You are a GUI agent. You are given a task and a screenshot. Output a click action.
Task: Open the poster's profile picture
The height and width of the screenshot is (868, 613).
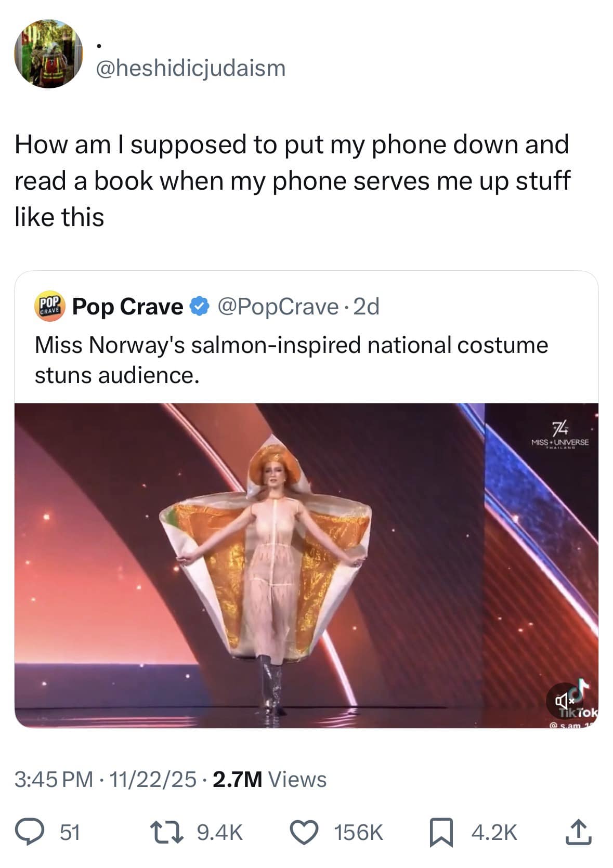pyautogui.click(x=48, y=54)
